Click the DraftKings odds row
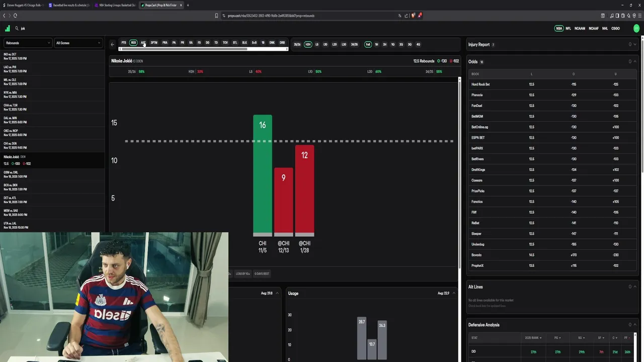The height and width of the screenshot is (362, 644). pos(552,169)
